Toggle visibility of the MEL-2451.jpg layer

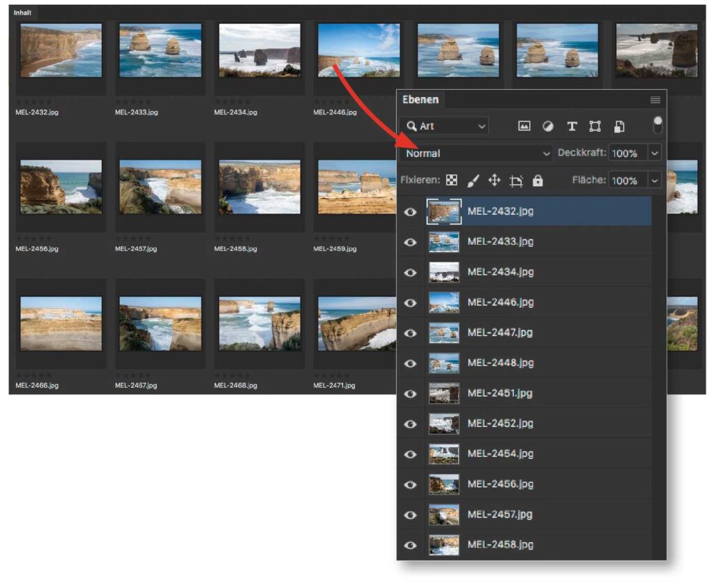tap(411, 393)
